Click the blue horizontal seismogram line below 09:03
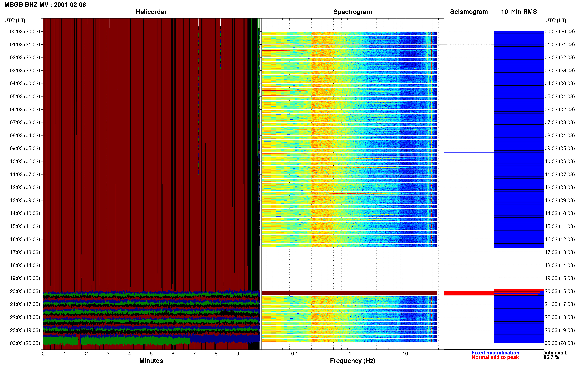Viewport: 588px width, 368px height. [x=469, y=153]
